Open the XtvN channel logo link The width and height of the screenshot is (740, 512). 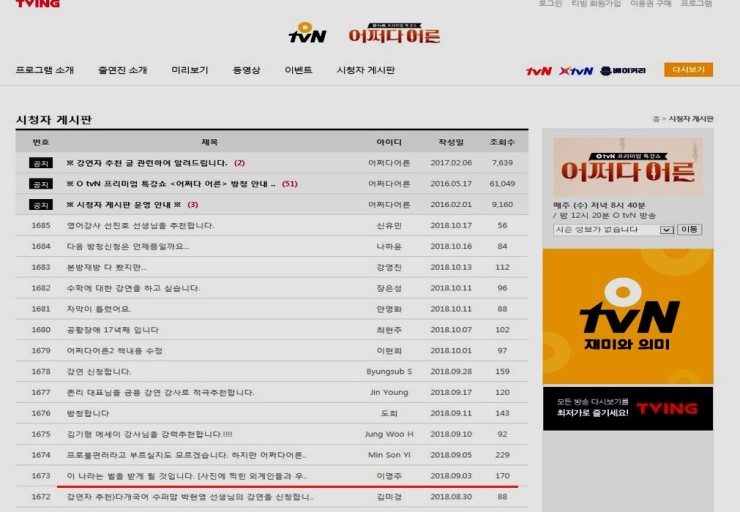click(x=576, y=71)
